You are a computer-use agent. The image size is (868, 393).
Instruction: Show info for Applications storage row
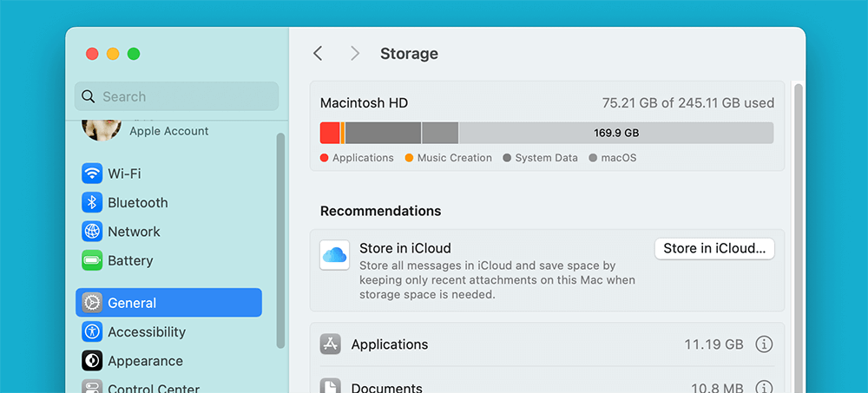pyautogui.click(x=764, y=344)
